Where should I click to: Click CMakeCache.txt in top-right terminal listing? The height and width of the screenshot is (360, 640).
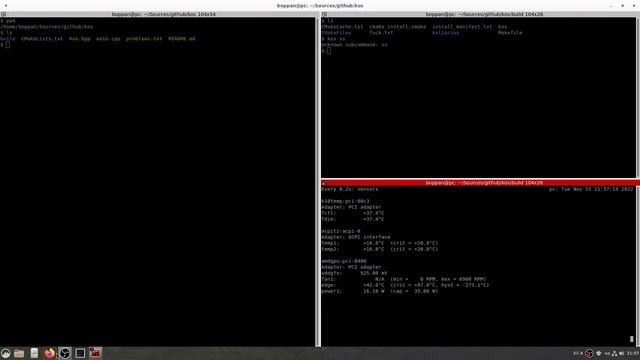(x=342, y=27)
